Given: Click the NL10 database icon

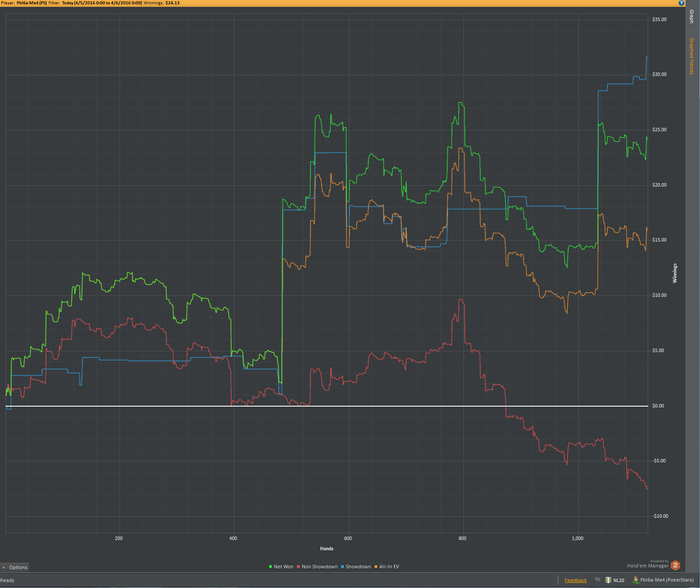Looking at the screenshot, I should coord(608,580).
